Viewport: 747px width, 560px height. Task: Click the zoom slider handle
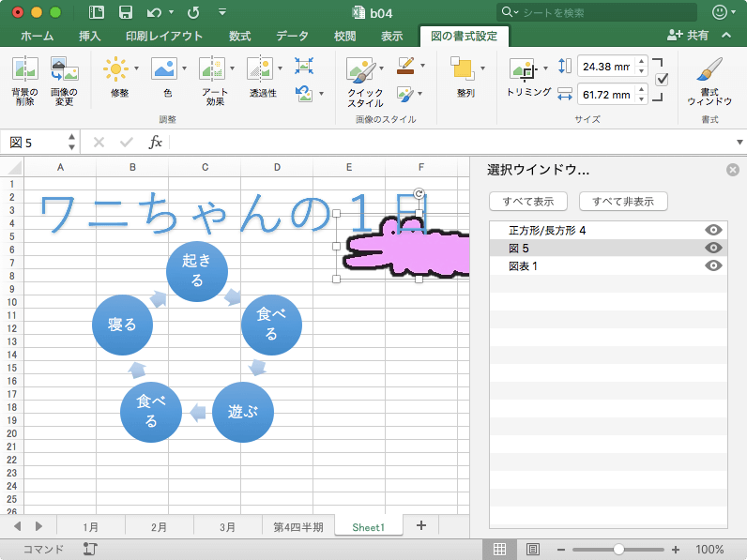pyautogui.click(x=618, y=549)
